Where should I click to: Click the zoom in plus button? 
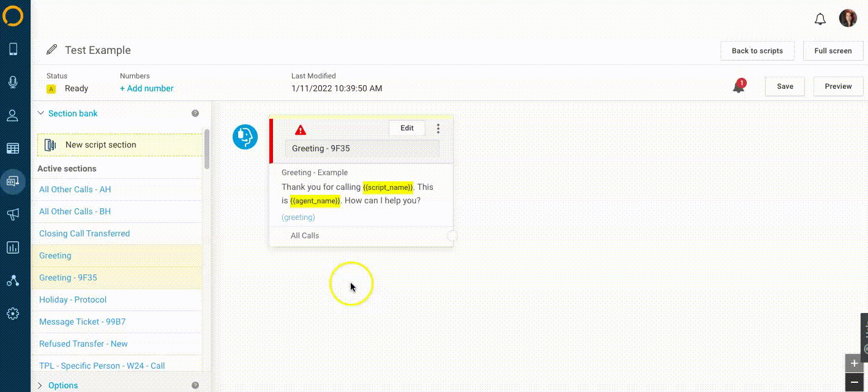tap(855, 363)
